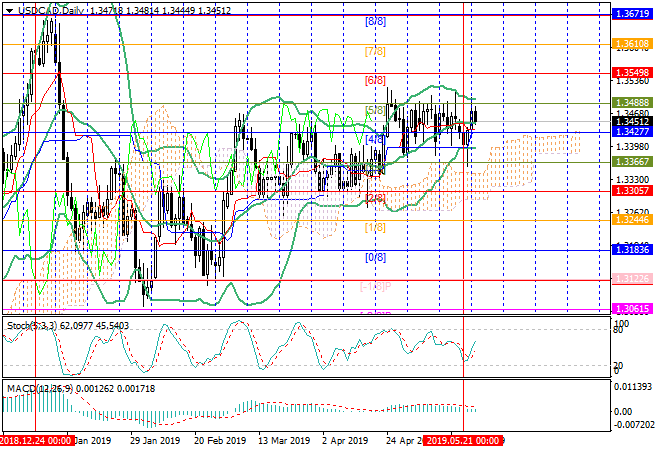Viewport: 656px width, 452px height.
Task: Select the dark red 1.33057 price tag
Action: (x=632, y=191)
